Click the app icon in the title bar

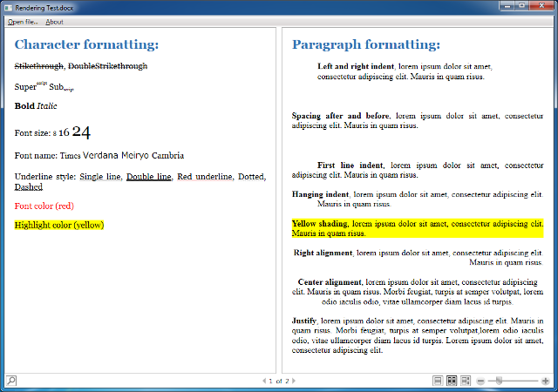tap(8, 8)
